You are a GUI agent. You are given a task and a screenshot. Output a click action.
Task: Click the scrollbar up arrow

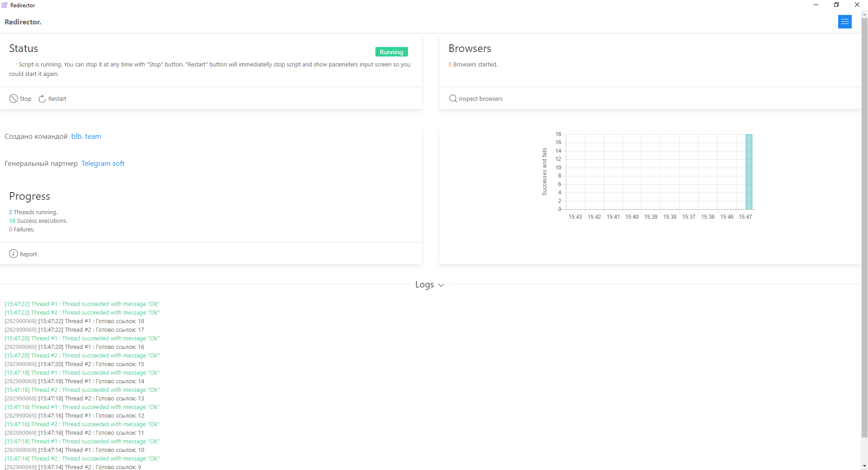[x=864, y=14]
